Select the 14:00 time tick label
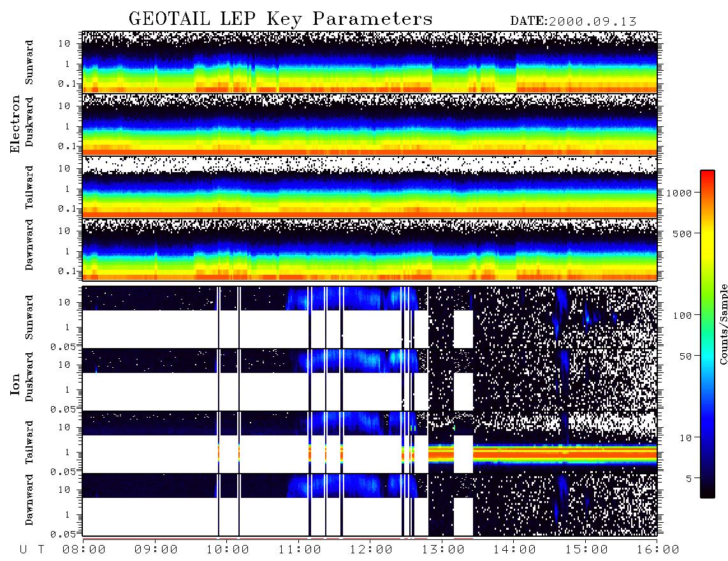Screen dimensions: 728x561 [514, 550]
